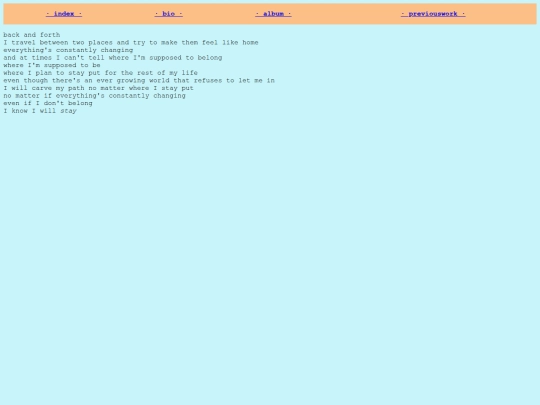Click 'where I plan to stay put for the rest of my life'

pos(101,73)
